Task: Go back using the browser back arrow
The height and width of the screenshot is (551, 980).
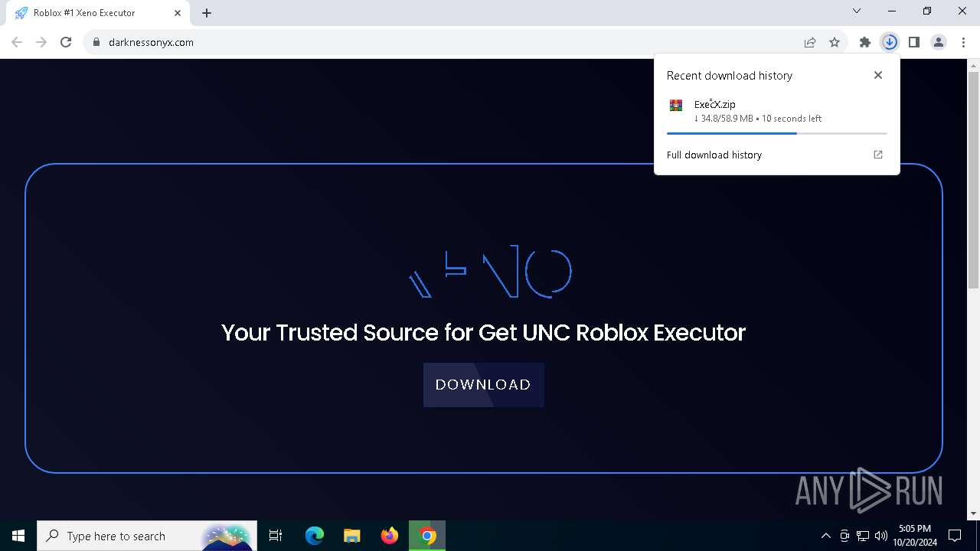Action: (x=17, y=42)
